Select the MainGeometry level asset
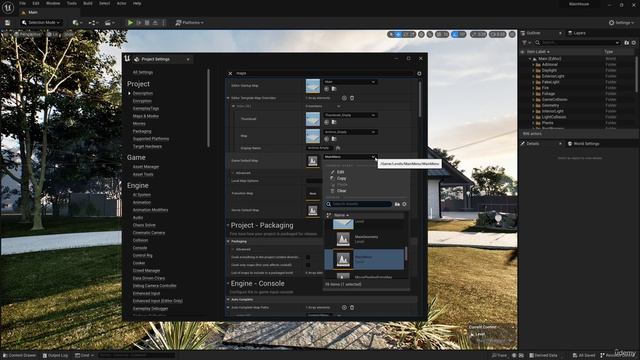The width and height of the screenshot is (640, 360). coord(364,239)
